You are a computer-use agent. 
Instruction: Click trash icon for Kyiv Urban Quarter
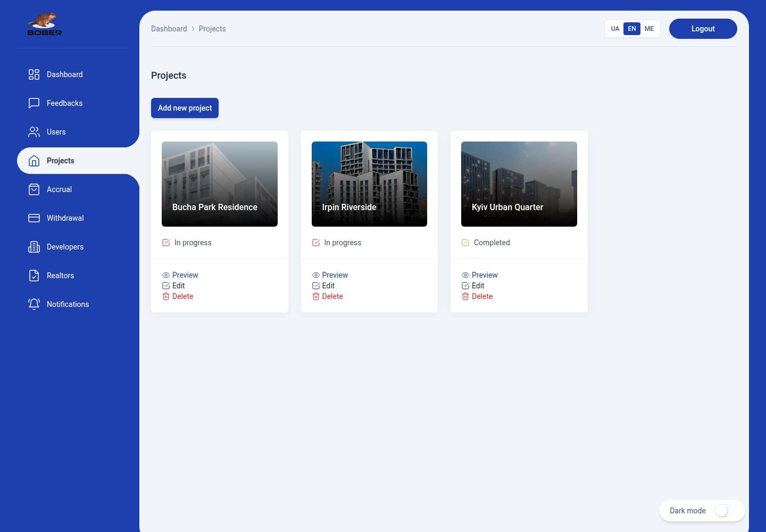point(465,296)
